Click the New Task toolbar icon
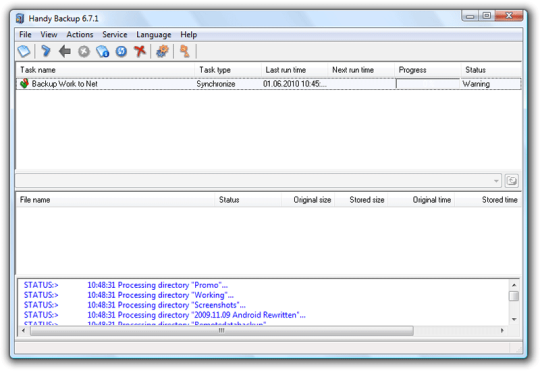Image resolution: width=540 pixels, height=371 pixels. (24, 52)
